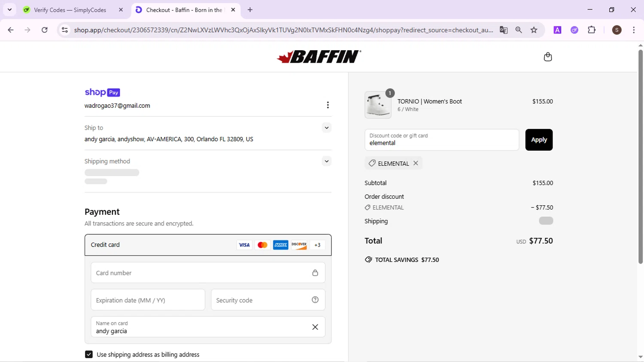Click the card number lock icon
This screenshot has width=644, height=362.
[315, 273]
